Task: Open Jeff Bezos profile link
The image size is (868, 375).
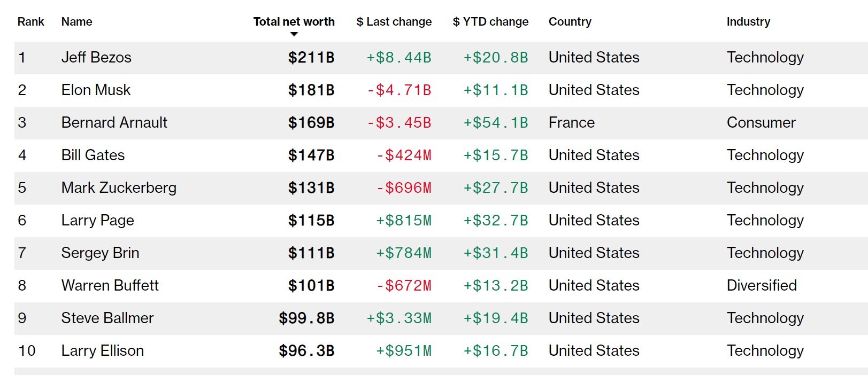Action: pyautogui.click(x=96, y=58)
